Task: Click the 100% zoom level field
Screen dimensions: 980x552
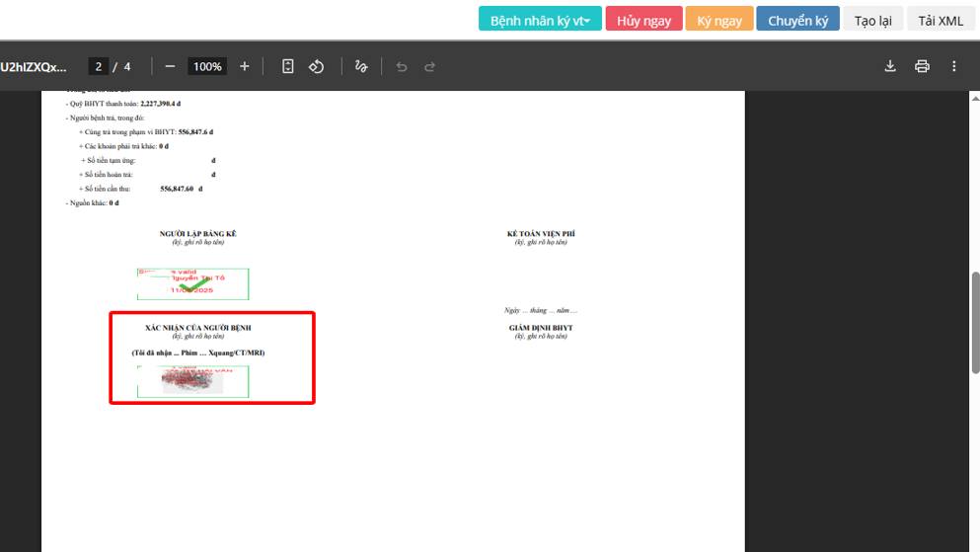Action: (x=207, y=66)
